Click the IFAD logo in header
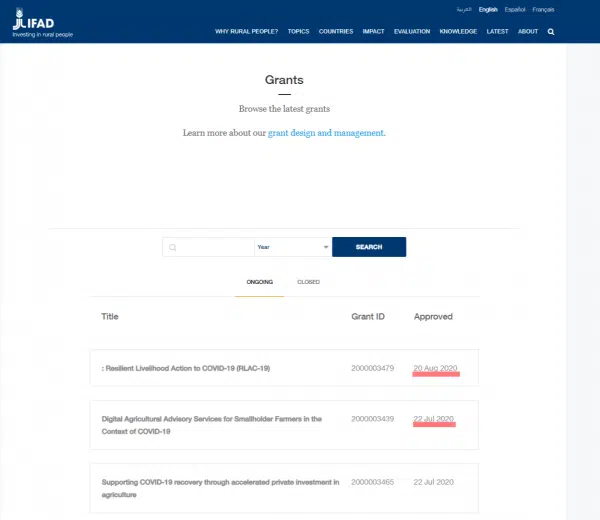Viewport: 600px width, 520px height. [x=37, y=21]
